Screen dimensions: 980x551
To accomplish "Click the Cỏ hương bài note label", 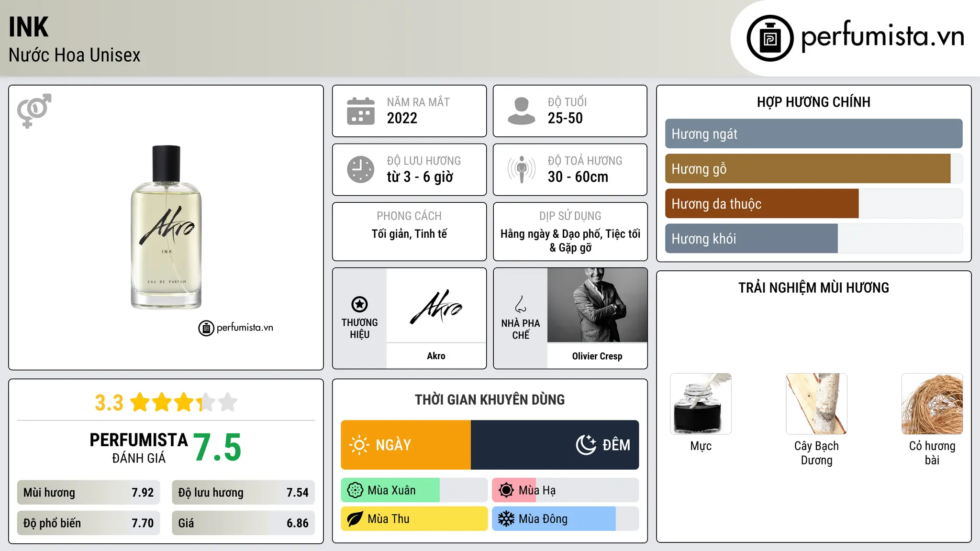I will (x=932, y=453).
